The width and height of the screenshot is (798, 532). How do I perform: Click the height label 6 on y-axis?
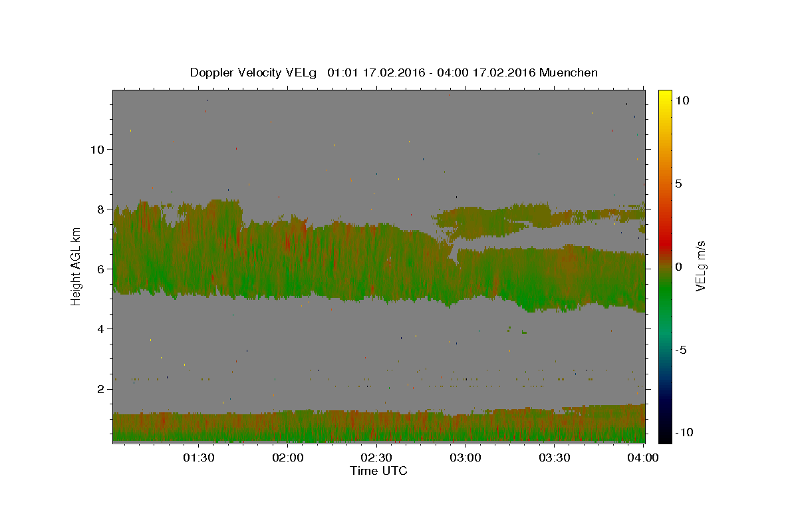pyautogui.click(x=100, y=269)
